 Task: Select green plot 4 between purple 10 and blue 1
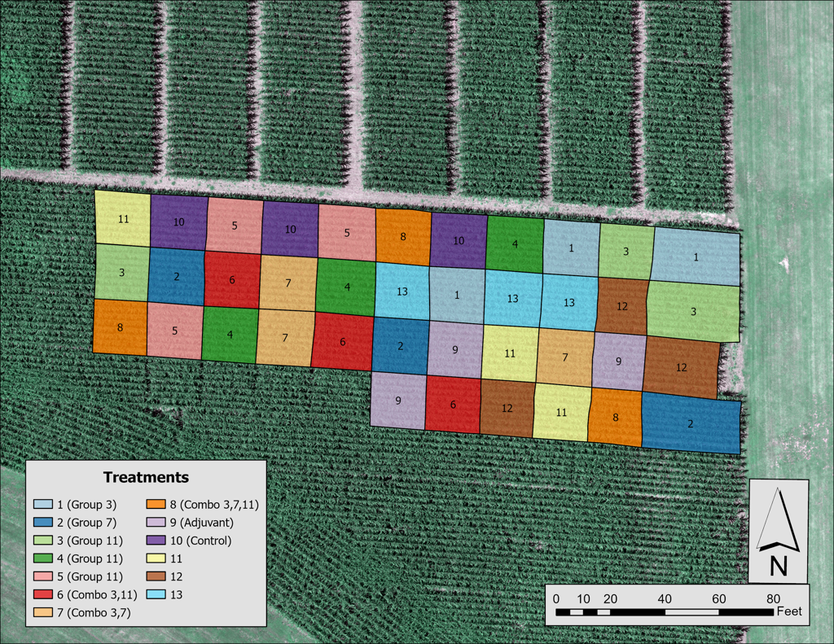pyautogui.click(x=515, y=244)
